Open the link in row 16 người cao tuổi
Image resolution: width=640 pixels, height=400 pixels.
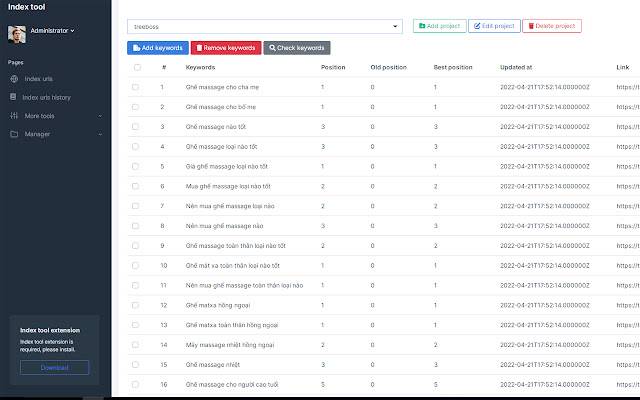pos(628,384)
